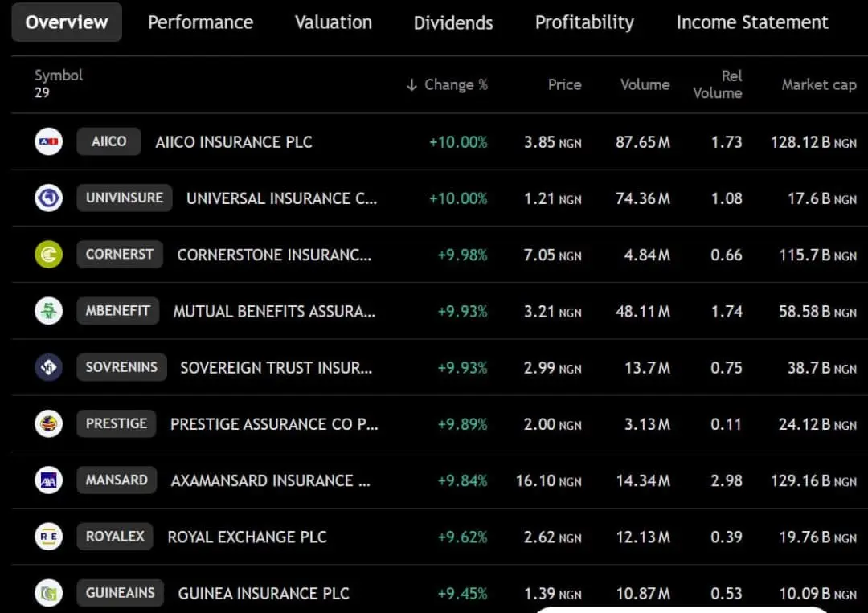The height and width of the screenshot is (613, 868).
Task: Sort the table by Change % column
Action: click(456, 84)
